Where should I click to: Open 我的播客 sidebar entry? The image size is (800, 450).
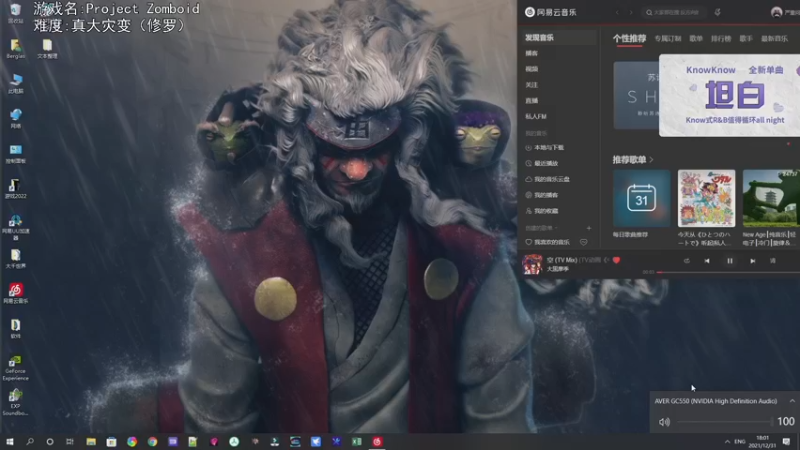pyautogui.click(x=541, y=195)
